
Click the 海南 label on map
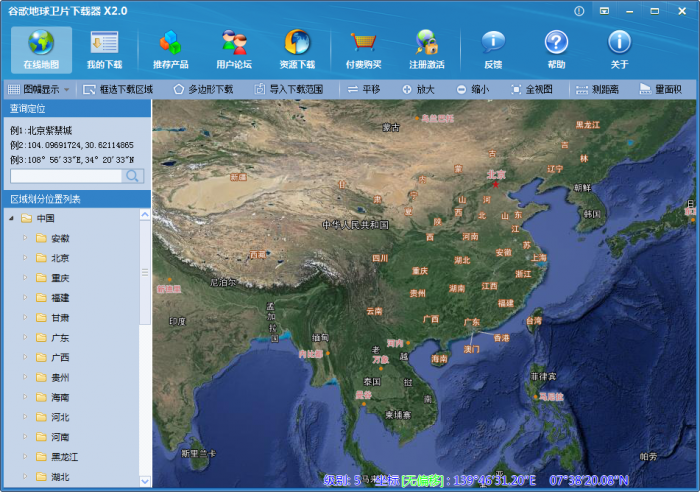click(439, 359)
